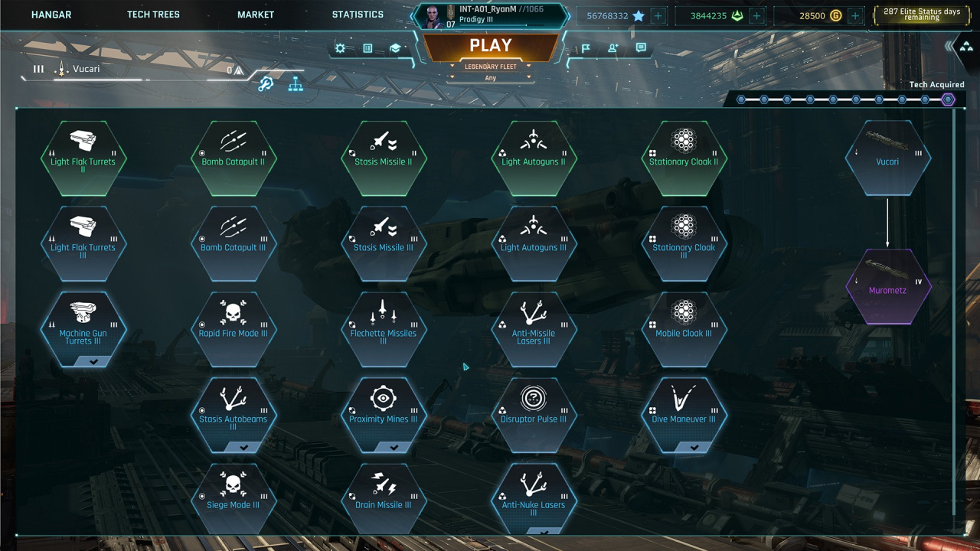
Task: Open the chat message icon
Action: point(641,47)
